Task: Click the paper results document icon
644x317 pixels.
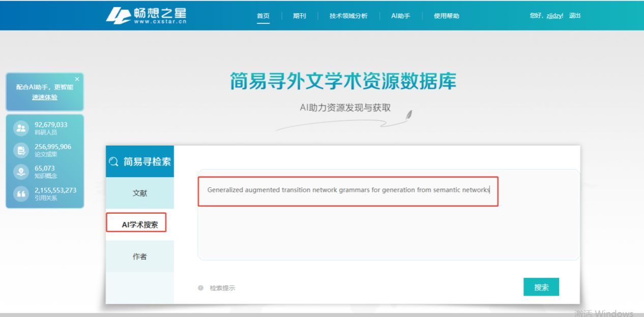Action: coord(21,150)
